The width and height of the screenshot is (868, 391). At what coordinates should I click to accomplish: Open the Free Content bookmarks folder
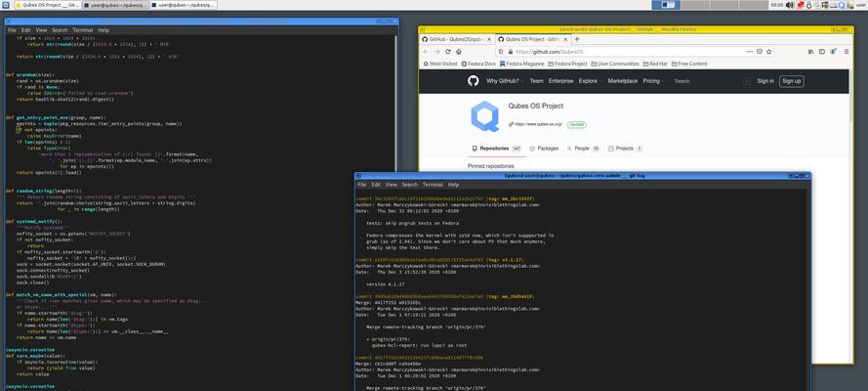point(689,64)
